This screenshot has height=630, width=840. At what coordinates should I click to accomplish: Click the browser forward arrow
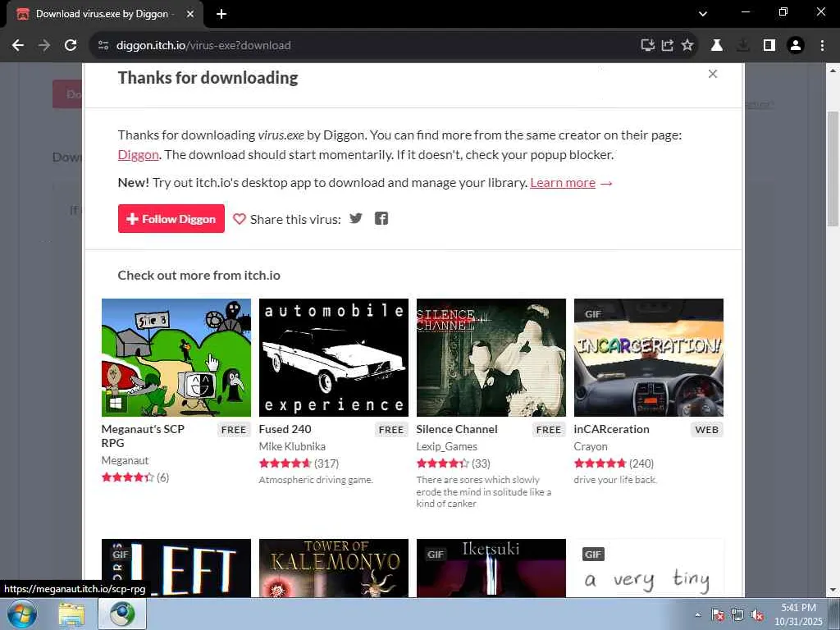[x=44, y=46]
